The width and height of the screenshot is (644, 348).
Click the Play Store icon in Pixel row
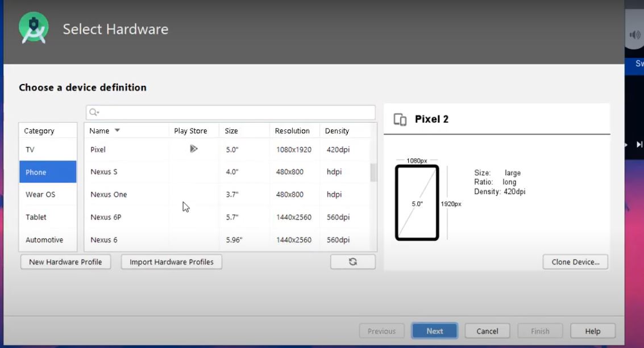[x=193, y=149]
